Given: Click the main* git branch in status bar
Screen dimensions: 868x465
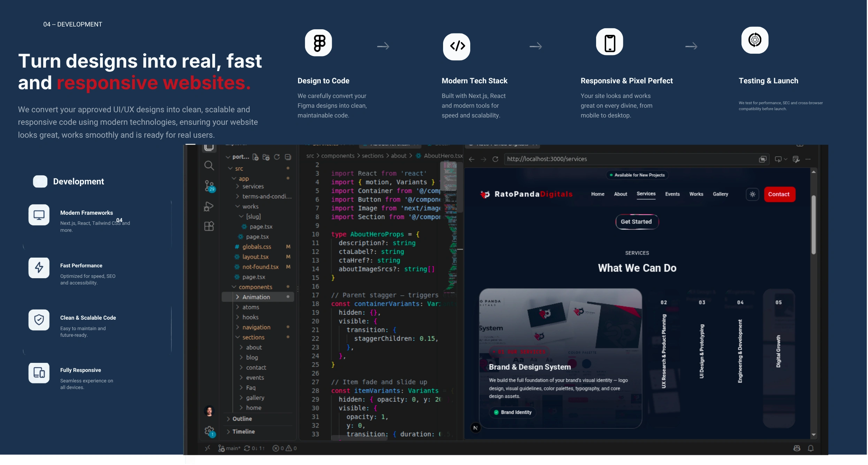Looking at the screenshot, I should (x=229, y=448).
